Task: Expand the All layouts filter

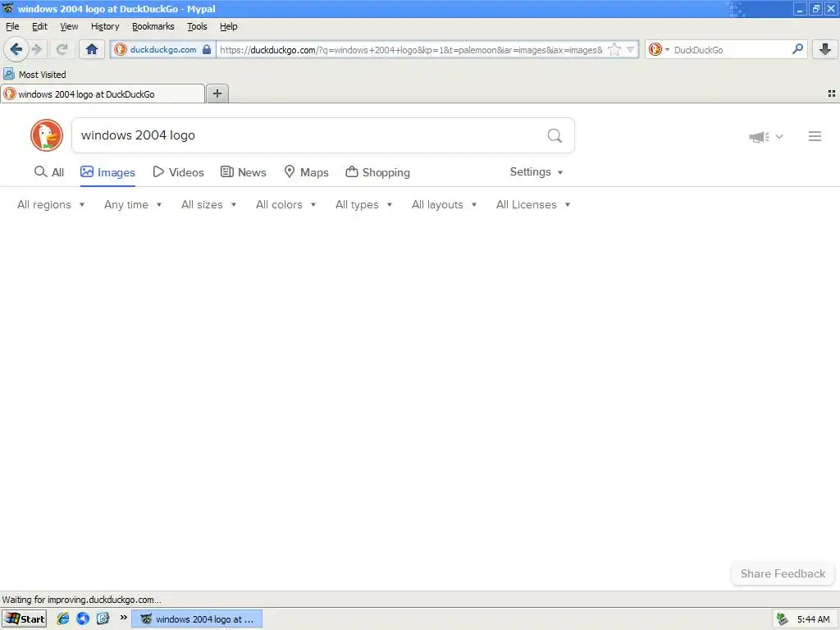Action: point(444,204)
